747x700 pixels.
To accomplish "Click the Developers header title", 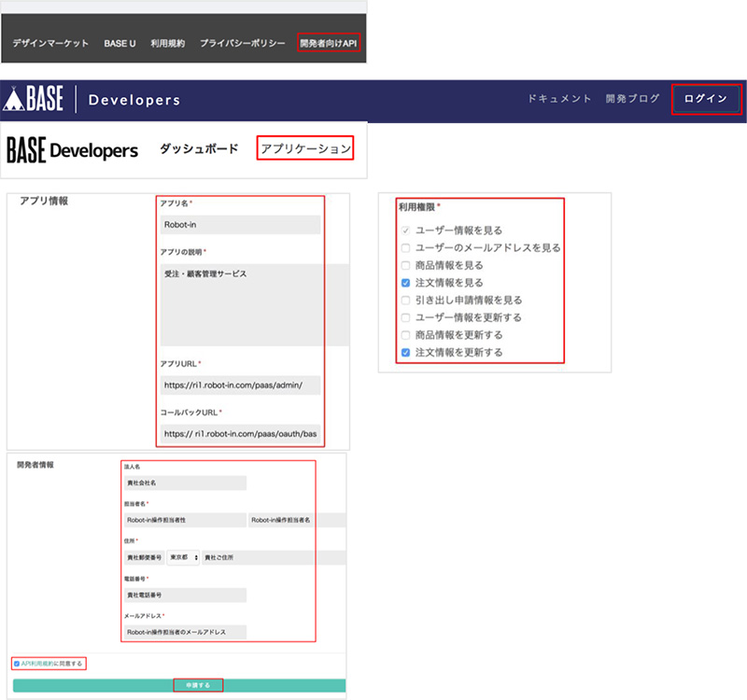I will click(134, 100).
